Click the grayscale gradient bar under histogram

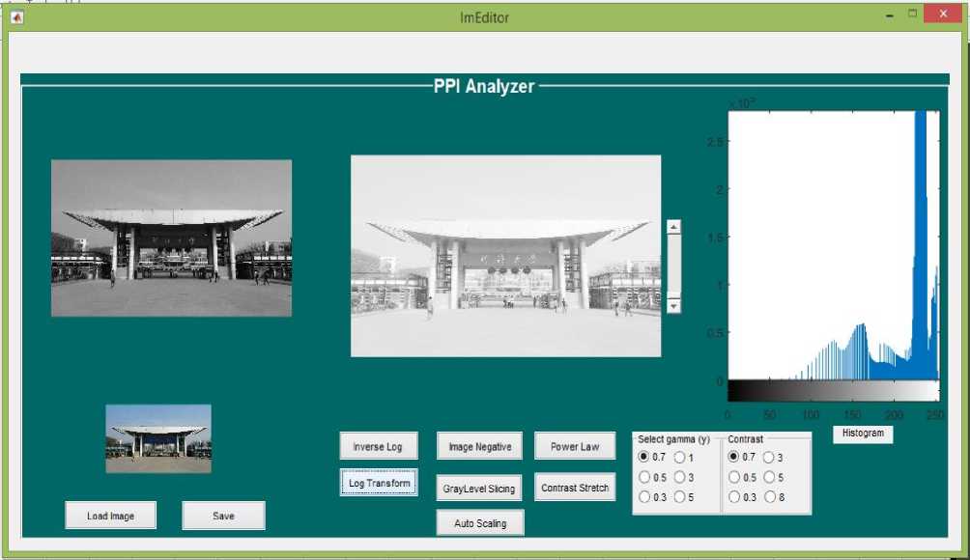(x=833, y=391)
